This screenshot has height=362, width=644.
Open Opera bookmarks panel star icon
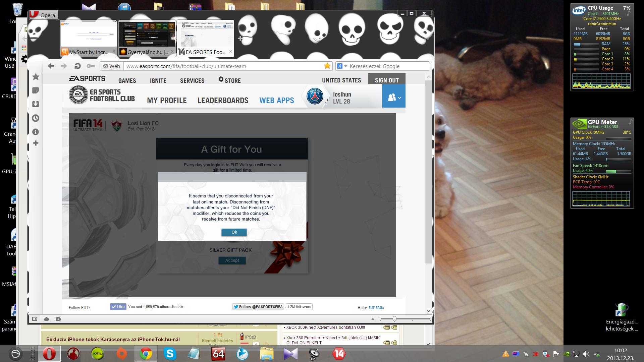point(36,77)
